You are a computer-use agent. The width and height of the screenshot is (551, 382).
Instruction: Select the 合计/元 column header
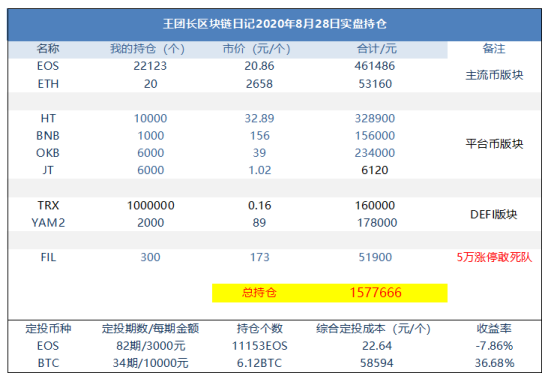[377, 48]
